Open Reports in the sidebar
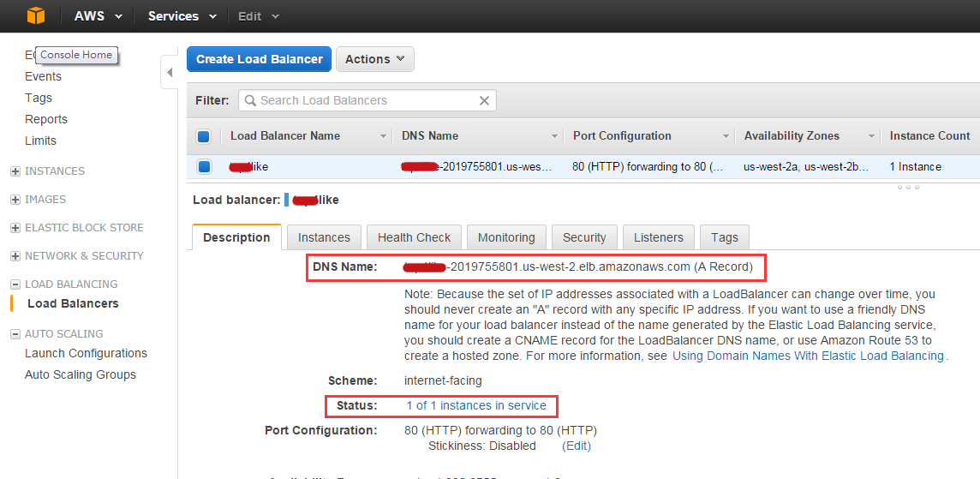 pos(46,119)
